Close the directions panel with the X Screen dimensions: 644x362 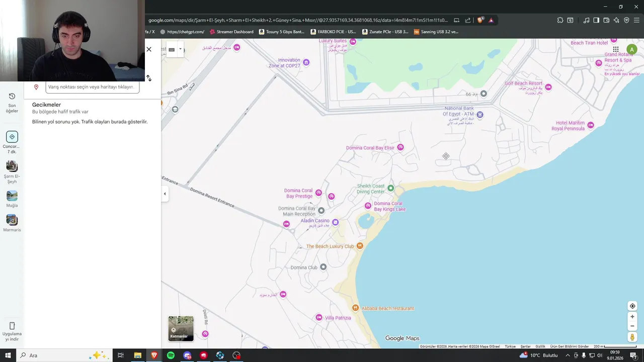tap(149, 49)
